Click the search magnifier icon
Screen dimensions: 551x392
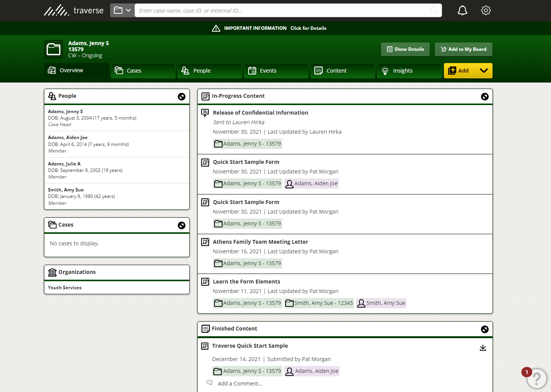(434, 10)
